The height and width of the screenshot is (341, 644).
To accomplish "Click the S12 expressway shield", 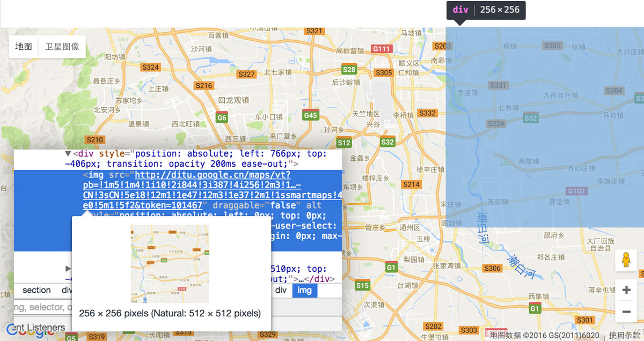I will (344, 143).
